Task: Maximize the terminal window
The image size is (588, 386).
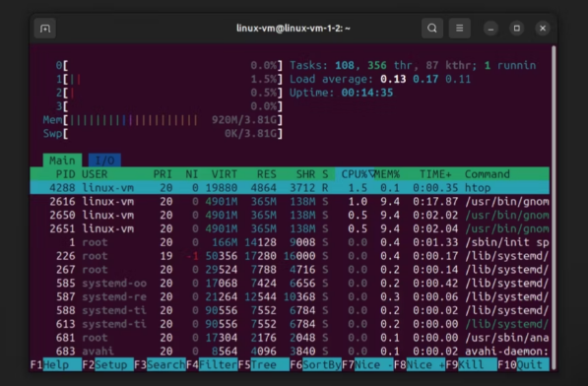Action: (517, 29)
